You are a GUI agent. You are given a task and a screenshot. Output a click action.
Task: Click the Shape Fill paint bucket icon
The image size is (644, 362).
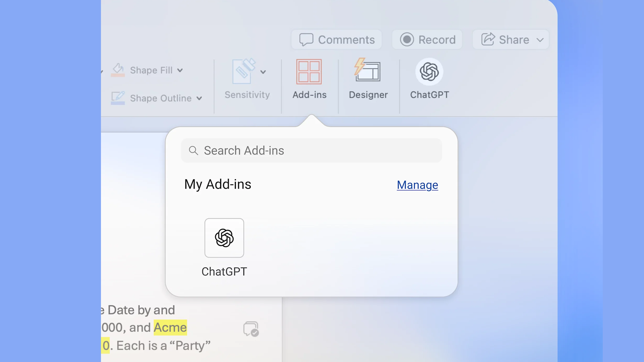pos(118,70)
